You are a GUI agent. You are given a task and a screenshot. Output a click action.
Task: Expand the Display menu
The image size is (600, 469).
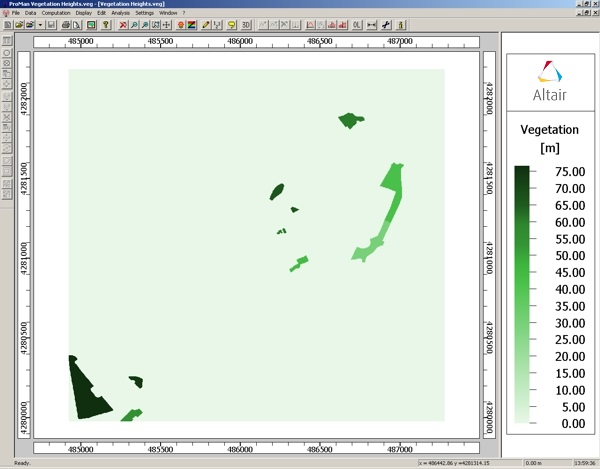click(83, 13)
